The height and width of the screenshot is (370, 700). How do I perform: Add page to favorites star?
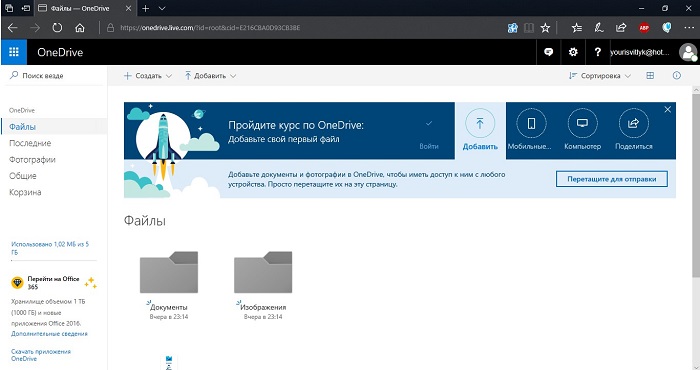click(x=545, y=28)
